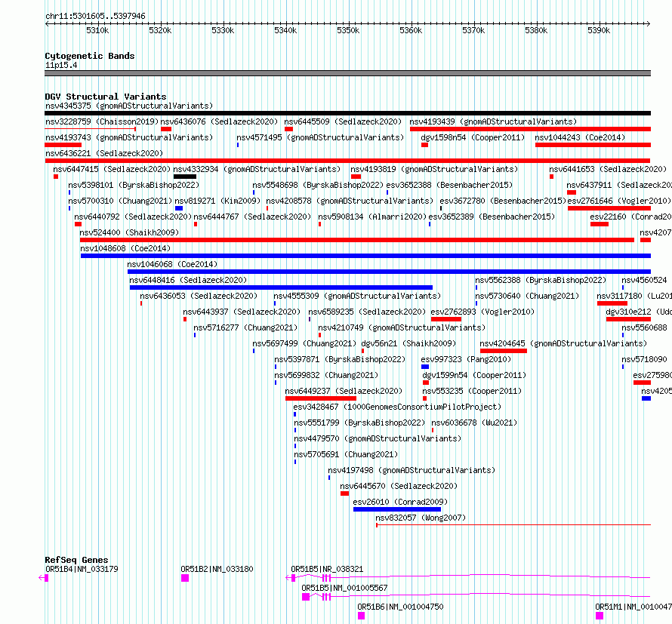Select nsv5908134 (Almarri2020) label
This screenshot has height=624, width=672.
point(372,217)
